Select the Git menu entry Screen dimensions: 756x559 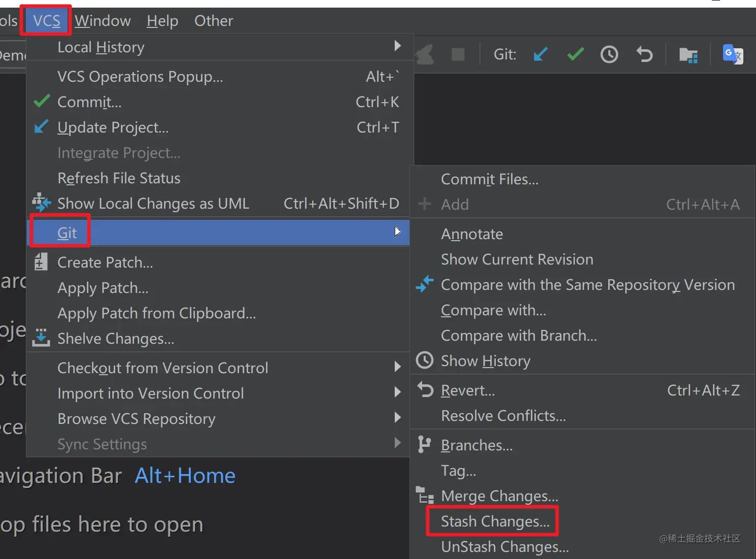[x=218, y=233]
